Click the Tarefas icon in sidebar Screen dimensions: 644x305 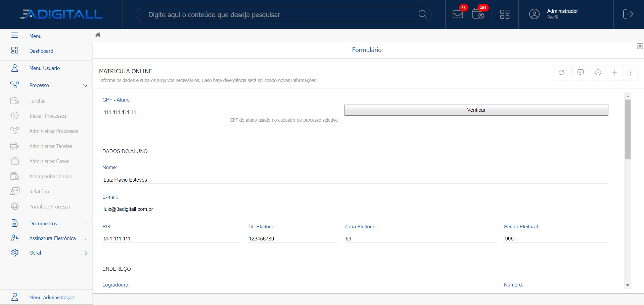point(15,101)
